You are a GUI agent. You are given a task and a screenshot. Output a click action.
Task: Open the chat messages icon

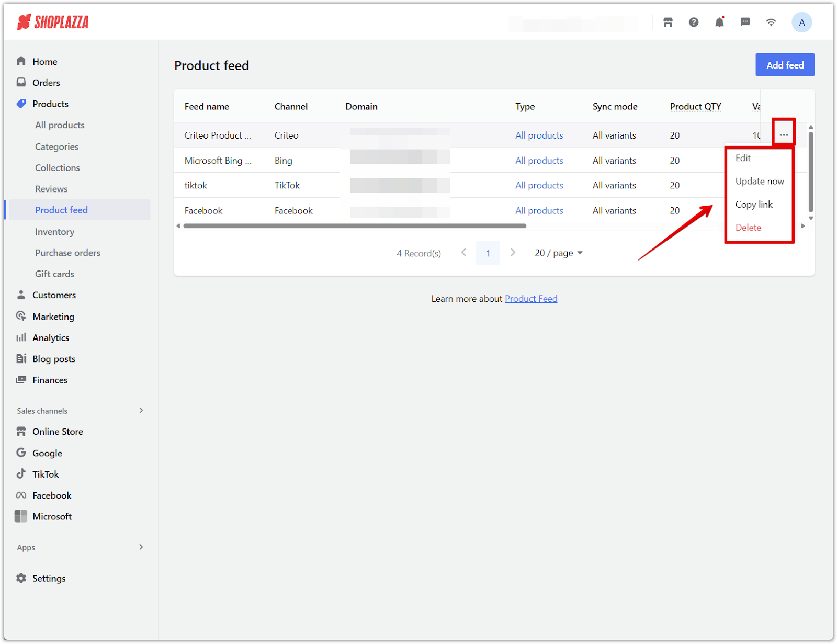(745, 22)
